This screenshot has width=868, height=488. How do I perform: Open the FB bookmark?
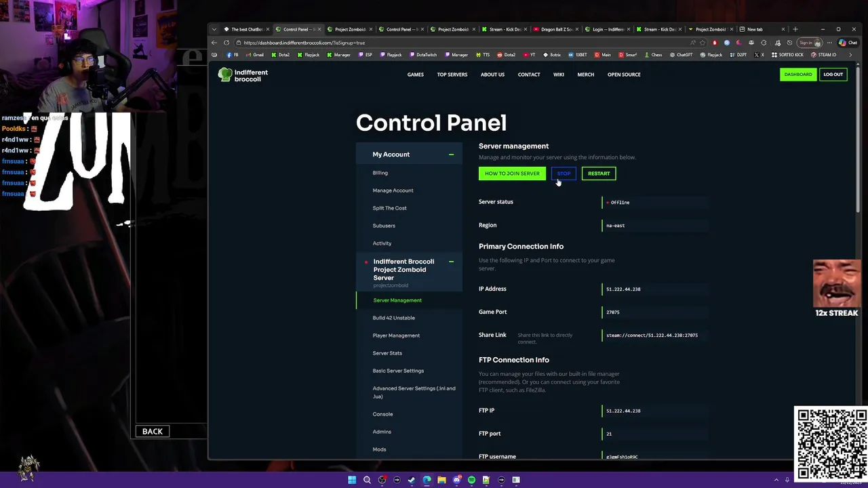coord(233,55)
